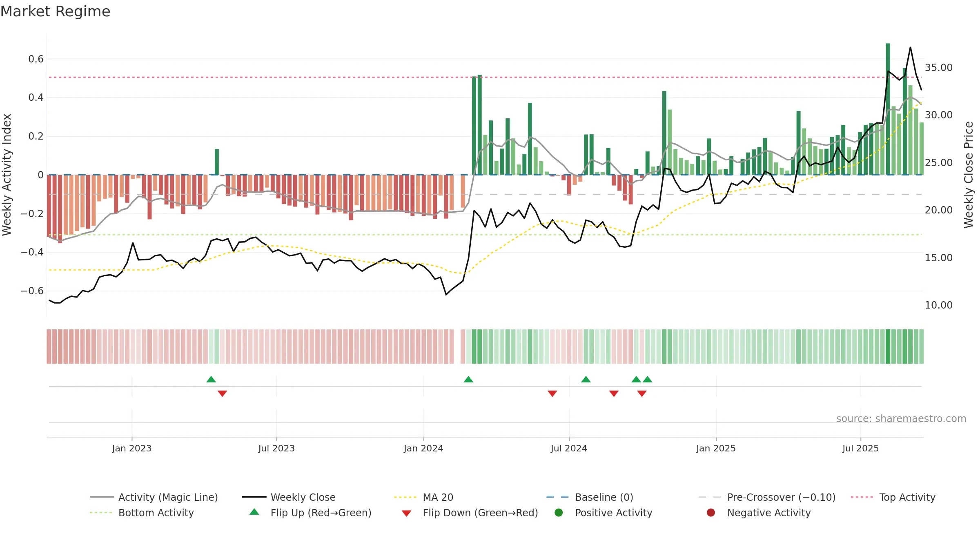980x551 pixels.
Task: Select the flip-up marker just after Jul 2024
Action: 586,379
